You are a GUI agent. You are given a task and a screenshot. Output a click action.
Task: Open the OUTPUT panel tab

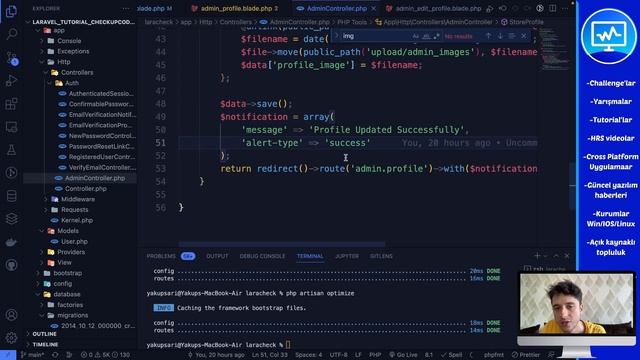click(x=217, y=256)
